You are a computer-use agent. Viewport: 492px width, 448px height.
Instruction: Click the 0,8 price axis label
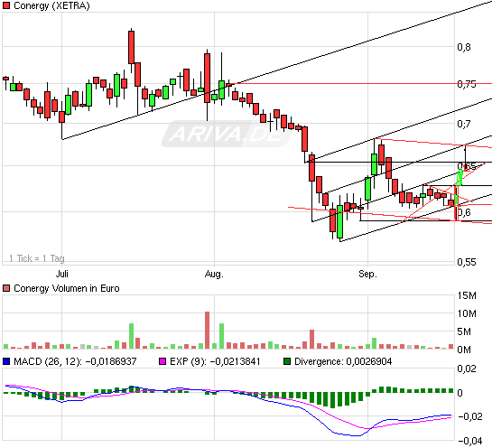464,47
